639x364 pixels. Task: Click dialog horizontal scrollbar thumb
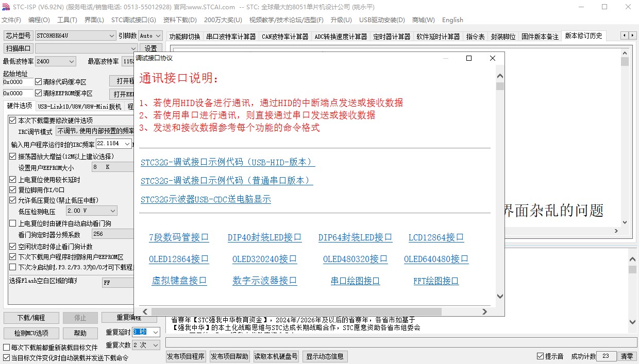(x=296, y=311)
